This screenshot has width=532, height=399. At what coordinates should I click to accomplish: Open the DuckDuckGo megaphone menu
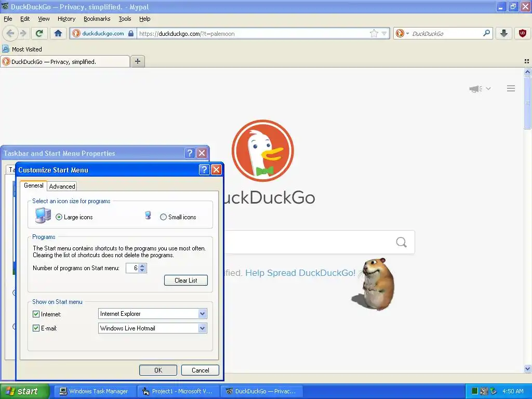point(480,88)
